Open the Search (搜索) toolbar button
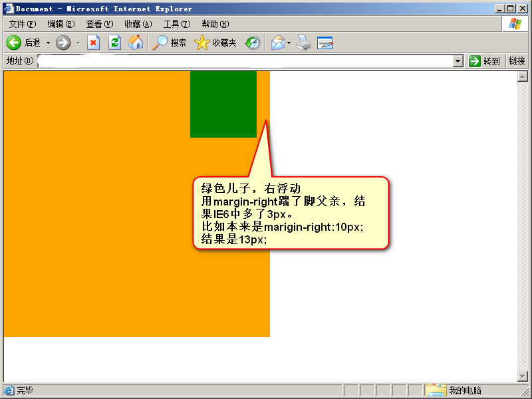 tap(170, 43)
